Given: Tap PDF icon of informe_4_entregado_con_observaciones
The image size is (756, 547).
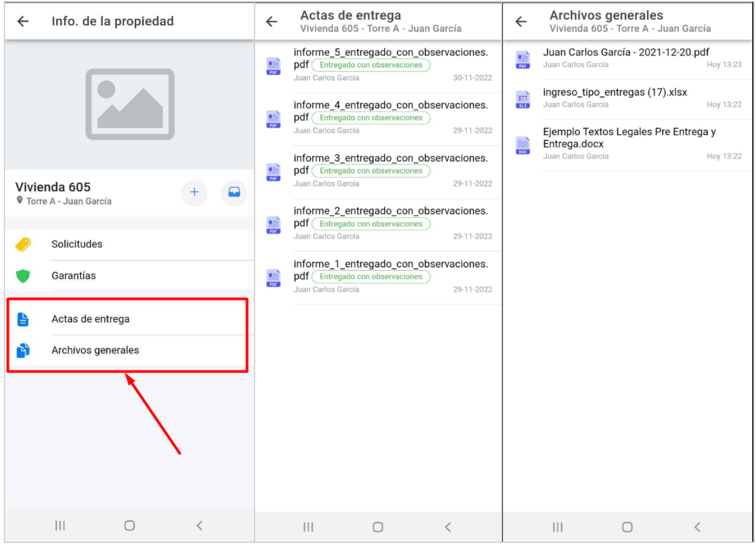Looking at the screenshot, I should 273,119.
